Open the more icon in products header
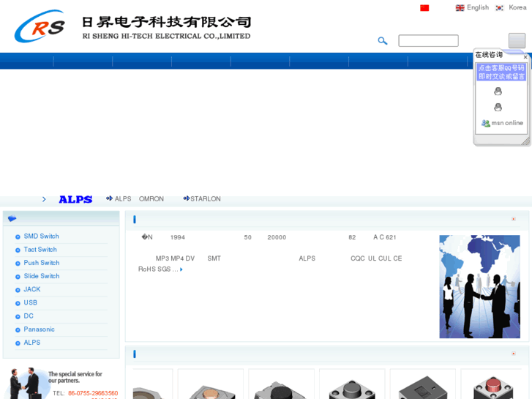The height and width of the screenshot is (399, 532). (x=514, y=354)
